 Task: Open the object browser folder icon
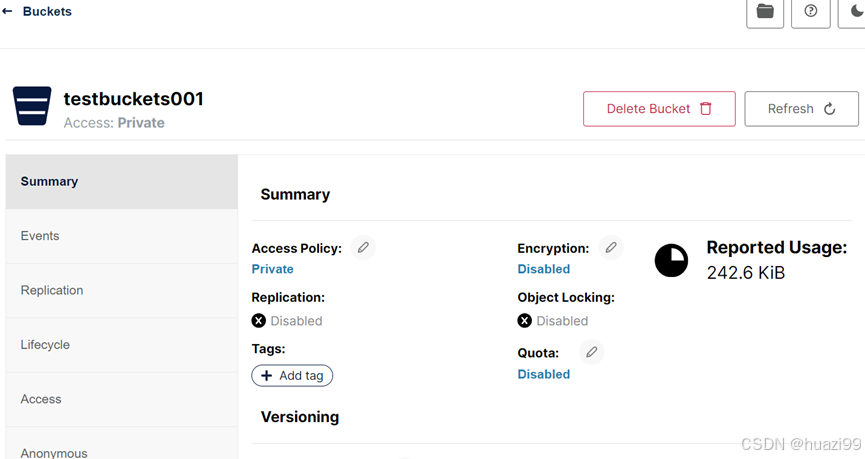point(765,12)
